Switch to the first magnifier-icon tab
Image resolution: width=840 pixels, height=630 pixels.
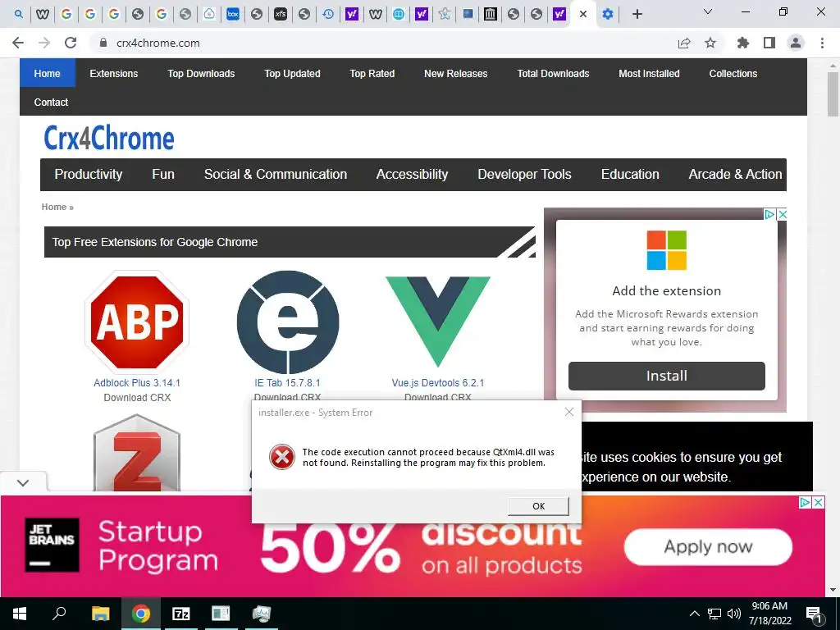coord(19,14)
